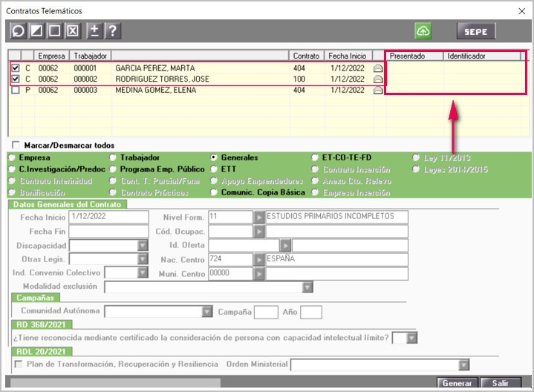Select Comunic. Copia Básica radio option
534x392 pixels.
click(x=214, y=192)
